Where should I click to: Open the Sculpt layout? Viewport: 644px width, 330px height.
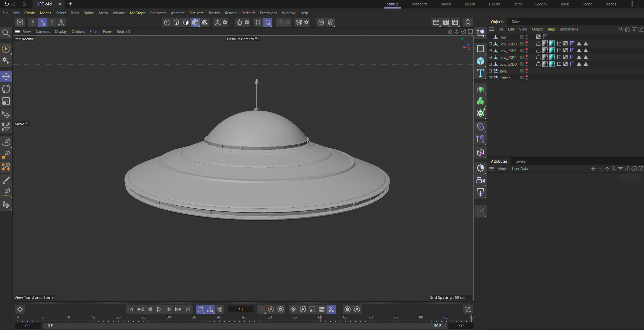pos(470,4)
